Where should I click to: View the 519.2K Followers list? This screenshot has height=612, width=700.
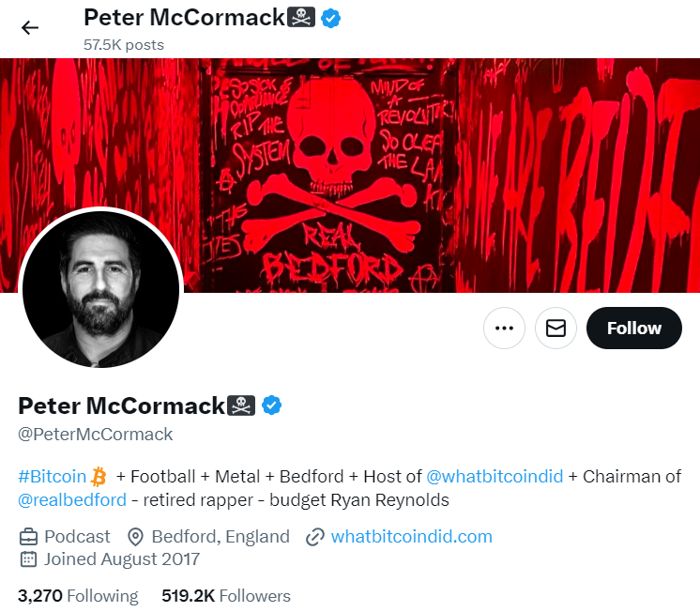(x=226, y=596)
